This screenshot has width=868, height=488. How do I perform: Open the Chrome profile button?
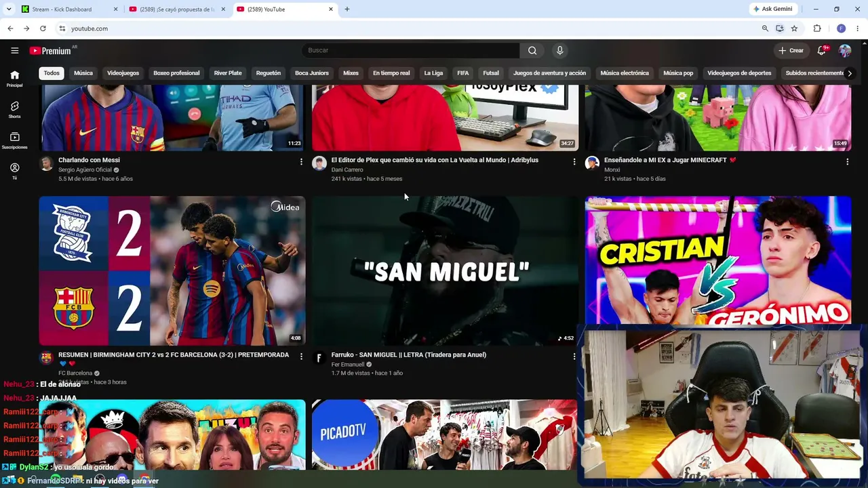click(x=841, y=28)
